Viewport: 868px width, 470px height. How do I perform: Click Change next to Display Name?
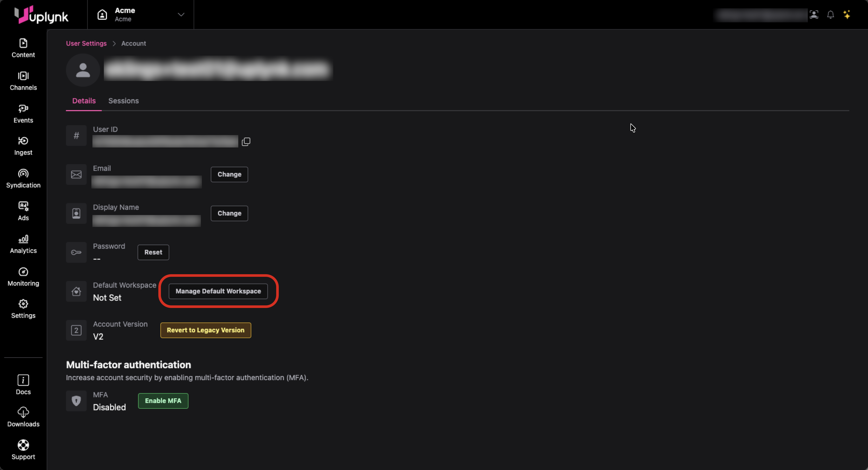pyautogui.click(x=229, y=213)
